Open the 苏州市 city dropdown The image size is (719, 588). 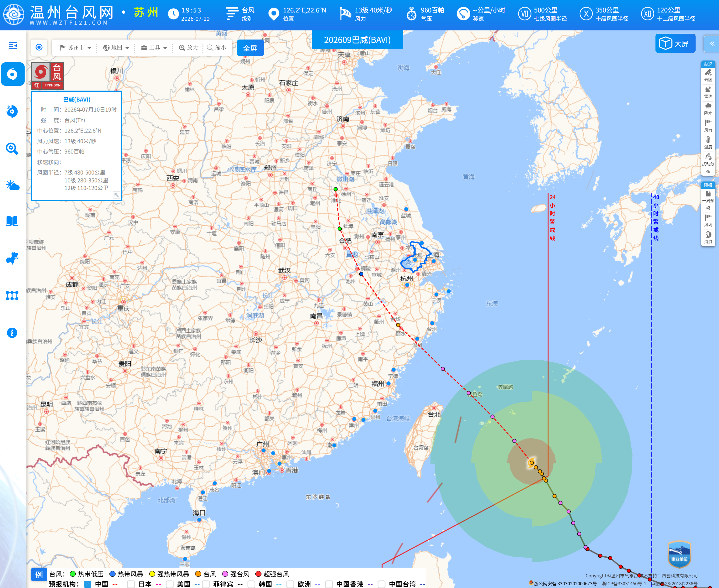[75, 47]
